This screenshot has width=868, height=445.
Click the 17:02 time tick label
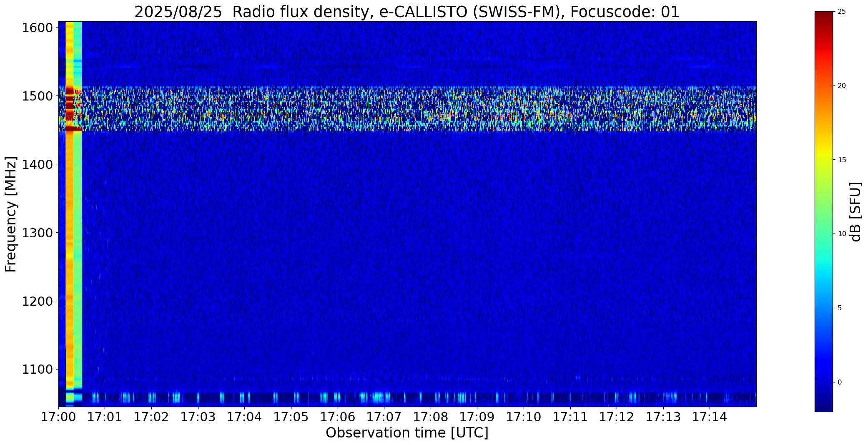151,417
